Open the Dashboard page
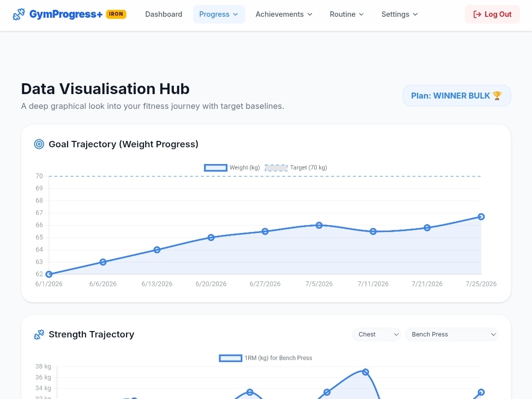Screen dimensions: 532x399 click(164, 14)
